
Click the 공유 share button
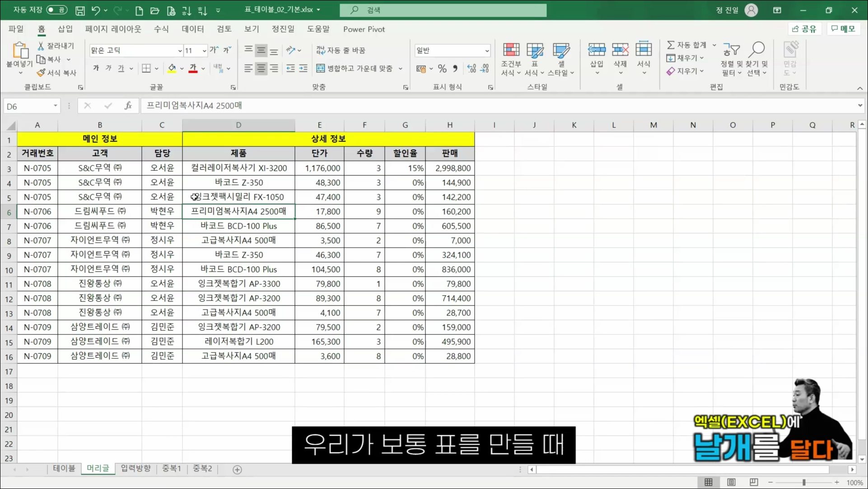click(805, 28)
